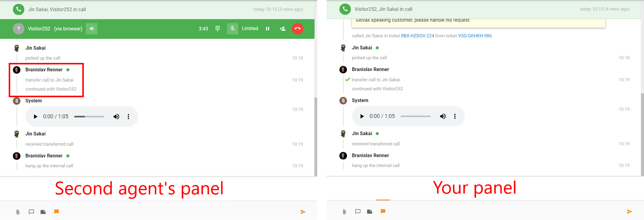Play the recording in your panel
The height and width of the screenshot is (220, 644).
(x=362, y=116)
